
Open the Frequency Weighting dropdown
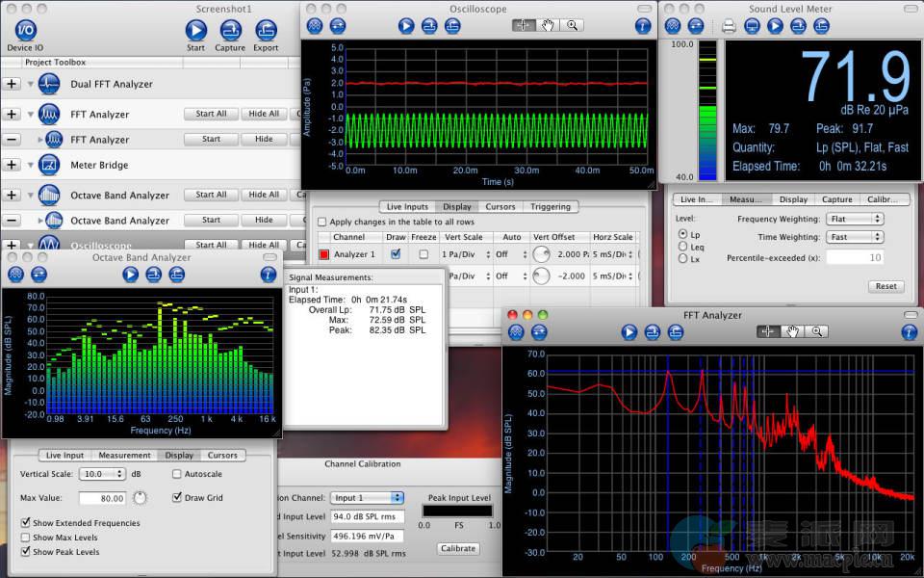coord(854,219)
